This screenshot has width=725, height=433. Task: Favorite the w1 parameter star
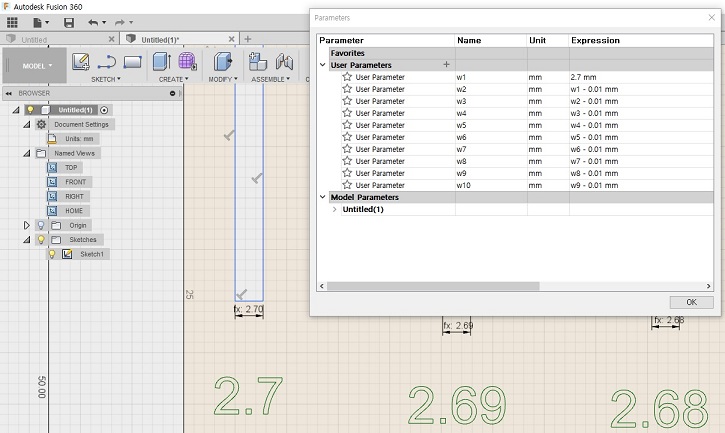[x=347, y=77]
